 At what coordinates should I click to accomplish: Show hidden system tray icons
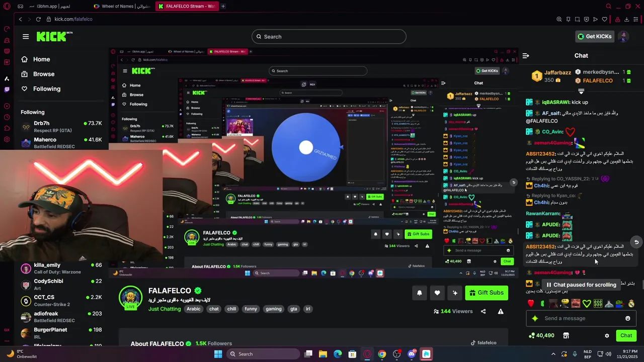point(553,354)
